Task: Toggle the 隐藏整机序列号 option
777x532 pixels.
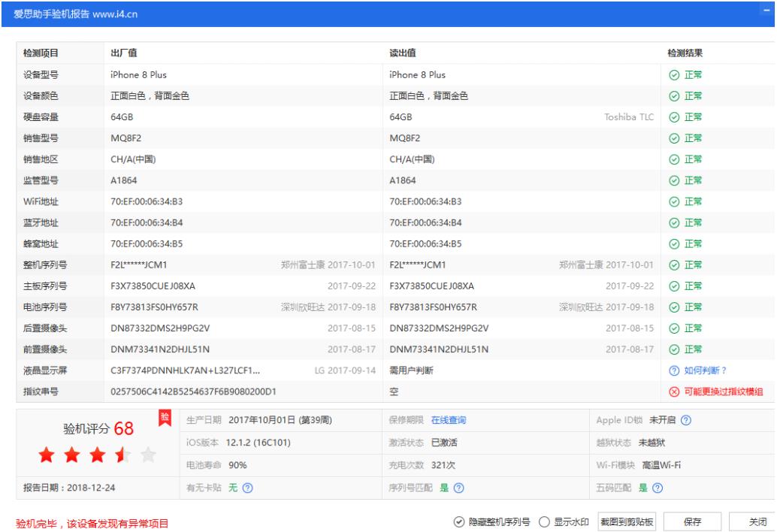Action: pyautogui.click(x=458, y=521)
